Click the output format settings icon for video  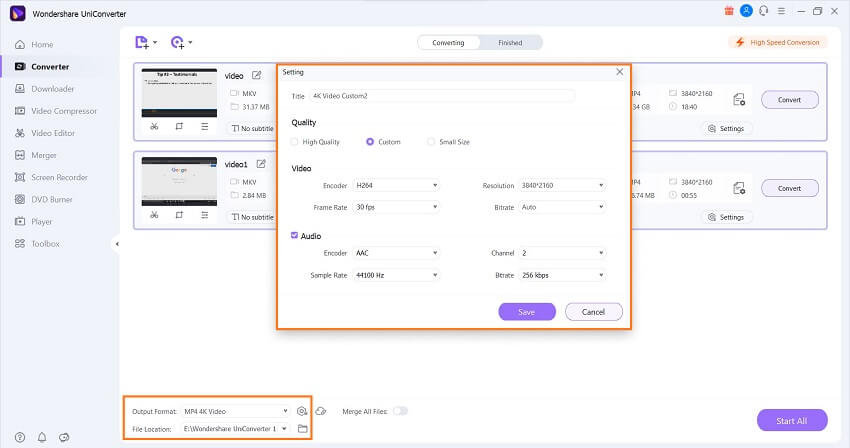pyautogui.click(x=739, y=99)
